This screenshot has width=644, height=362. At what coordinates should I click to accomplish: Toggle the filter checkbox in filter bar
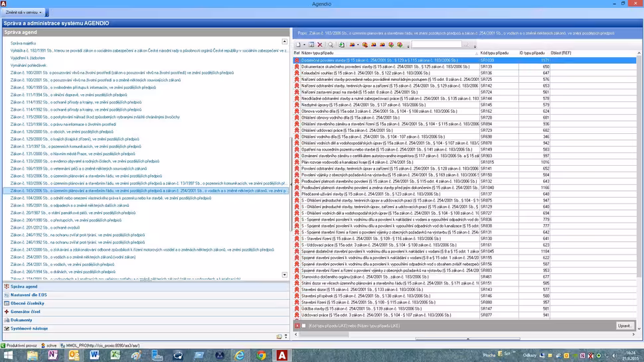pos(304,326)
